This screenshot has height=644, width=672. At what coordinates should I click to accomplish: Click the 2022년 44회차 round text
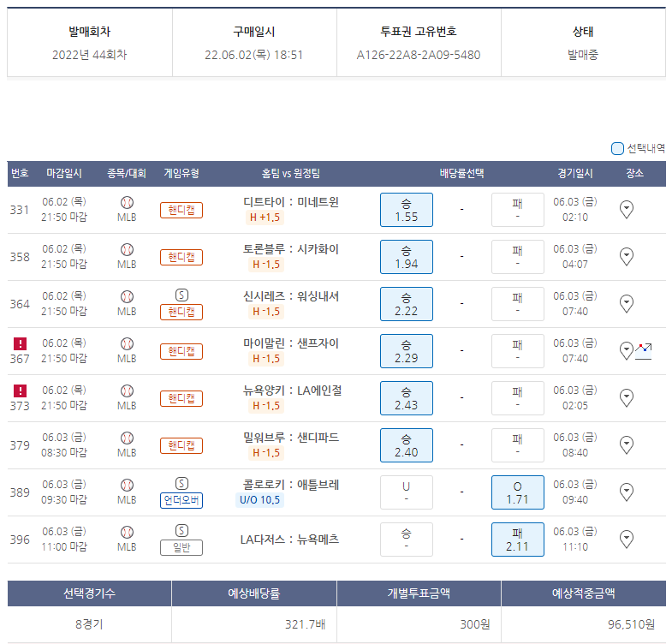(x=90, y=55)
